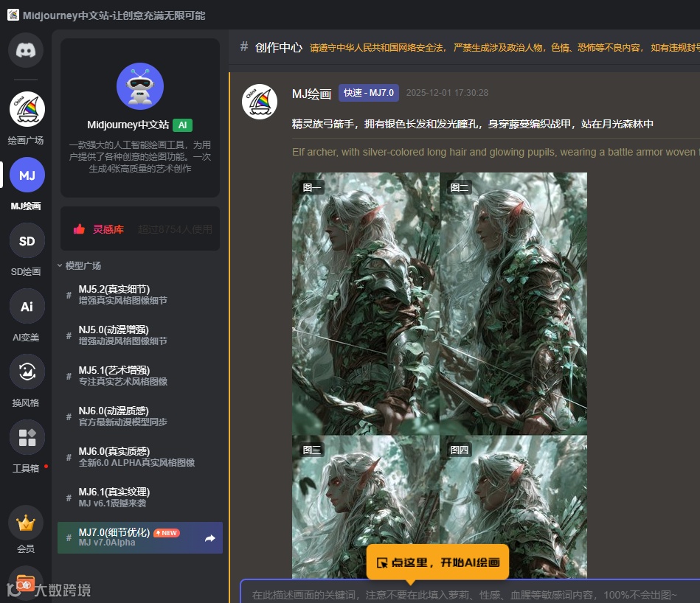Screen dimensions: 700x603
Task: Open the 绘画广场 sailboat icon
Action: [27, 109]
